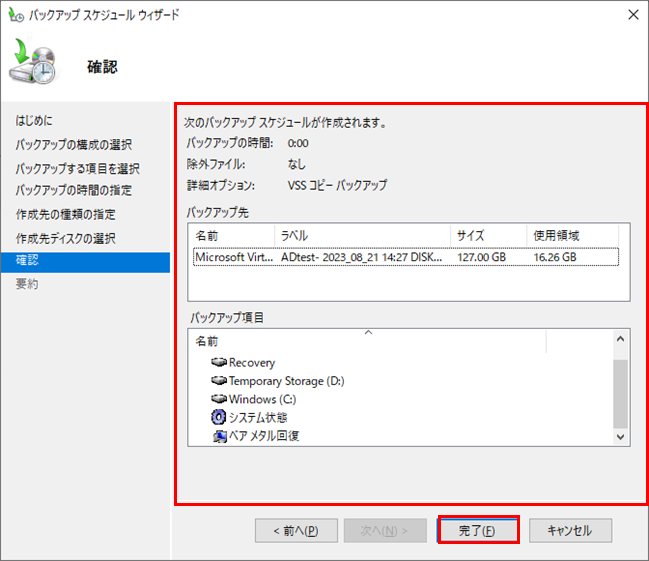The width and height of the screenshot is (649, 561).
Task: Open the バックアップの構成の選択 step
Action: point(74,144)
